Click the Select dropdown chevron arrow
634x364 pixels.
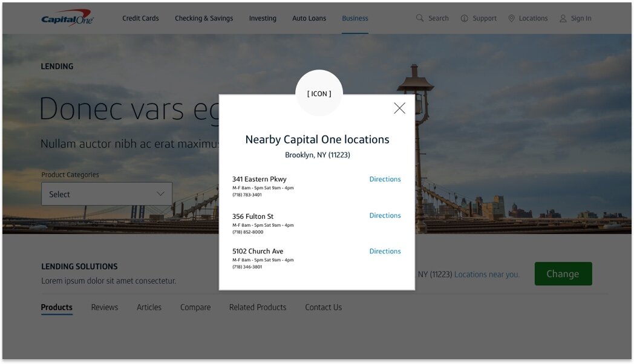[x=160, y=193]
